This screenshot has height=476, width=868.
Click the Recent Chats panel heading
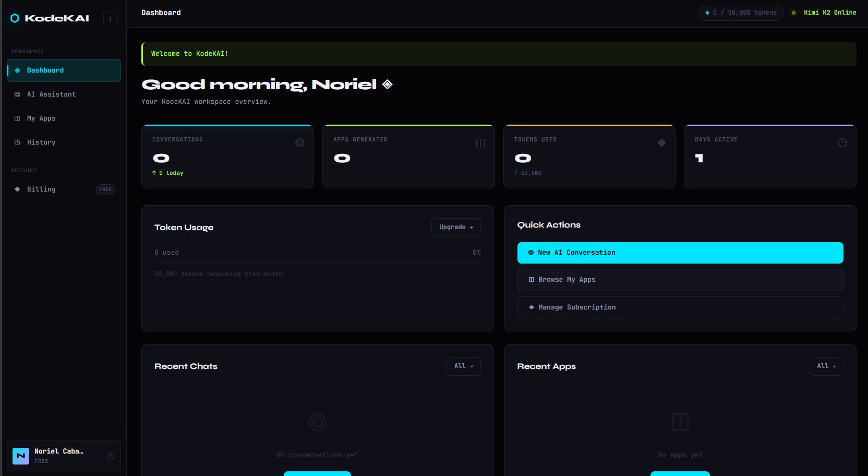click(x=186, y=366)
